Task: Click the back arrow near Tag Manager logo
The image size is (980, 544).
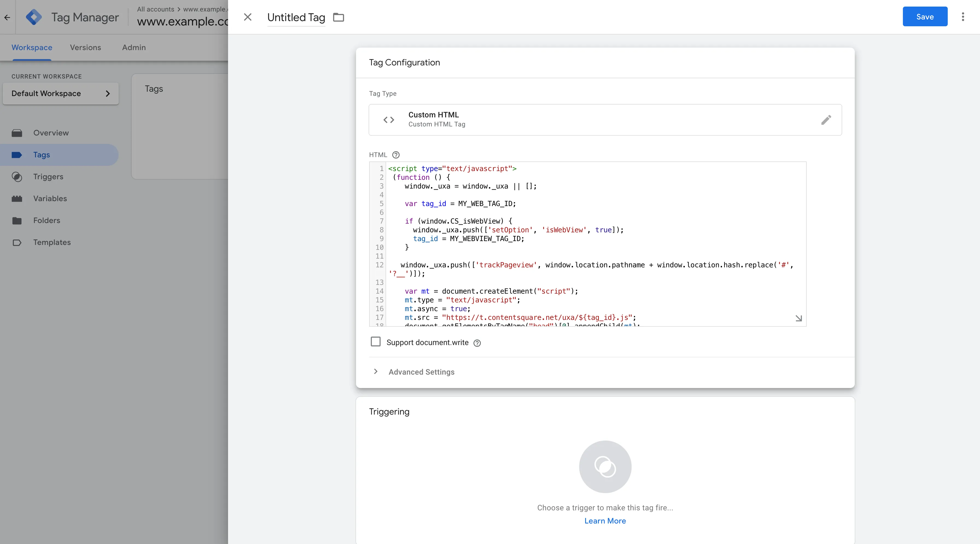Action: tap(7, 18)
